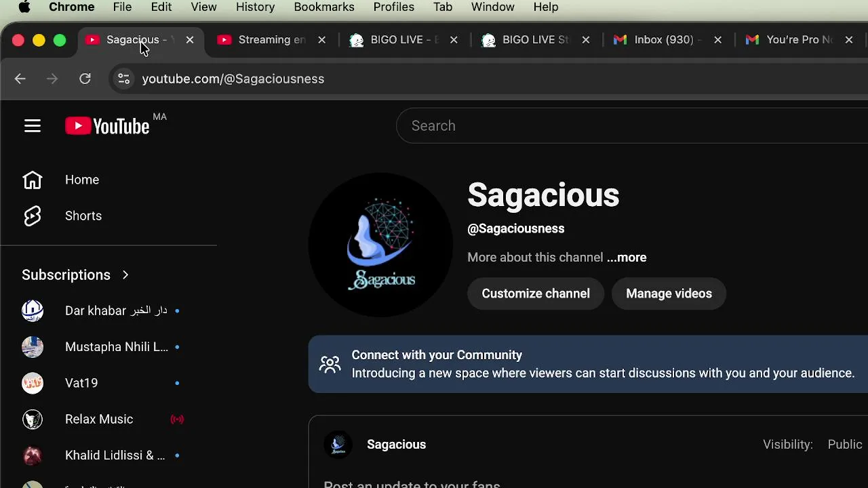Viewport: 868px width, 488px height.
Task: Click the address bar URL
Action: 233,79
